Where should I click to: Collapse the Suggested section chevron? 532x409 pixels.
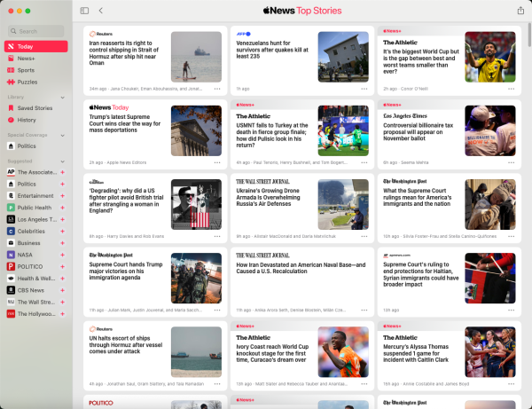(62, 161)
